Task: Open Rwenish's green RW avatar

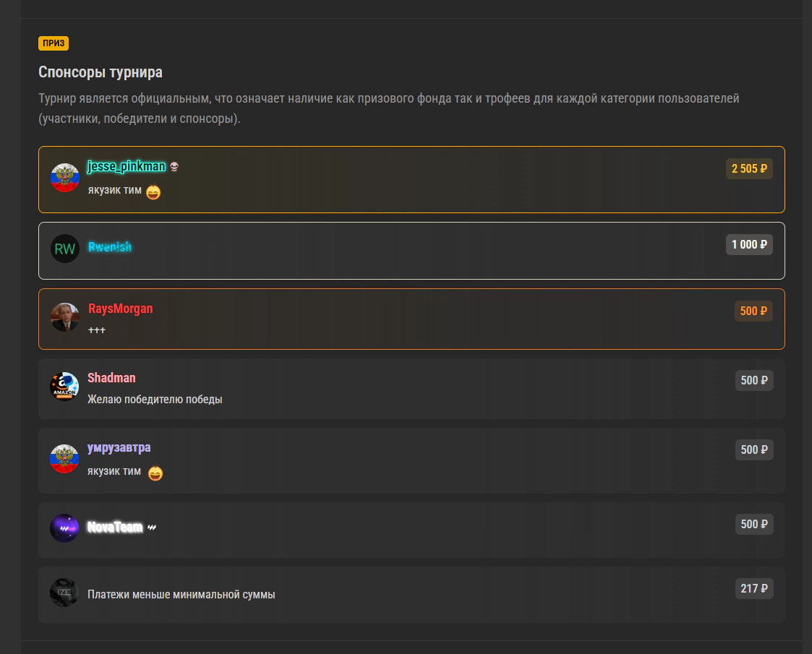Action: pyautogui.click(x=65, y=249)
